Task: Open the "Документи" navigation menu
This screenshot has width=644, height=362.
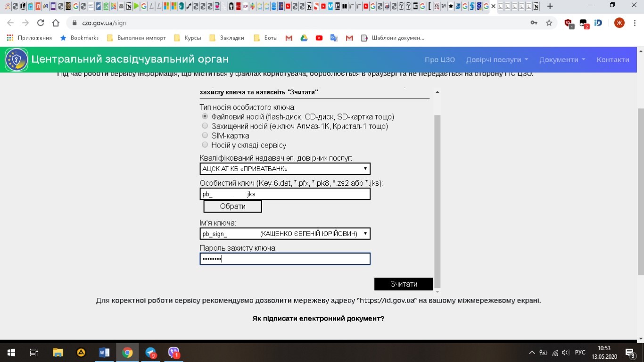Action: (562, 60)
